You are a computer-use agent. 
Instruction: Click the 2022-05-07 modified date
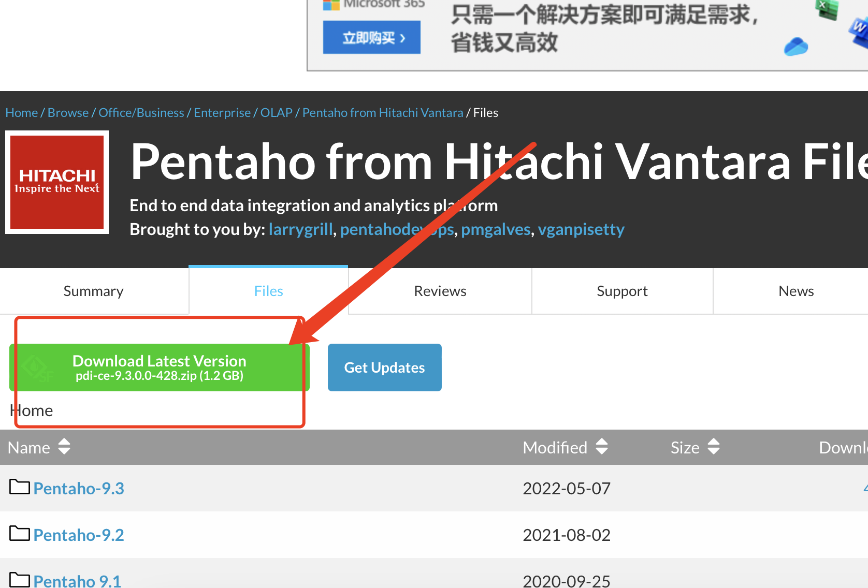click(567, 489)
